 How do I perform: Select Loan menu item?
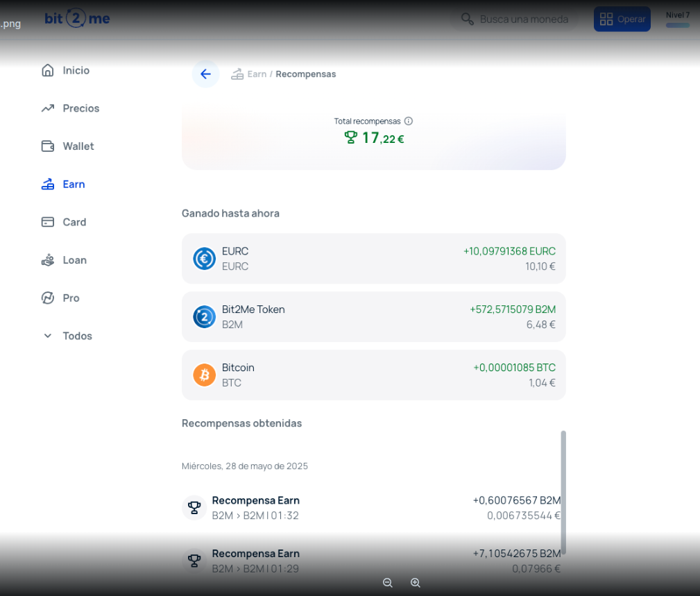click(74, 260)
